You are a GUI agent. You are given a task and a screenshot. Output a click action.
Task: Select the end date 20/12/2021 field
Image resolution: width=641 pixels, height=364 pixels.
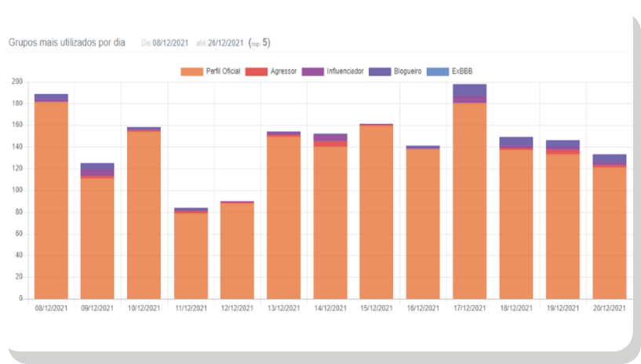click(x=226, y=43)
